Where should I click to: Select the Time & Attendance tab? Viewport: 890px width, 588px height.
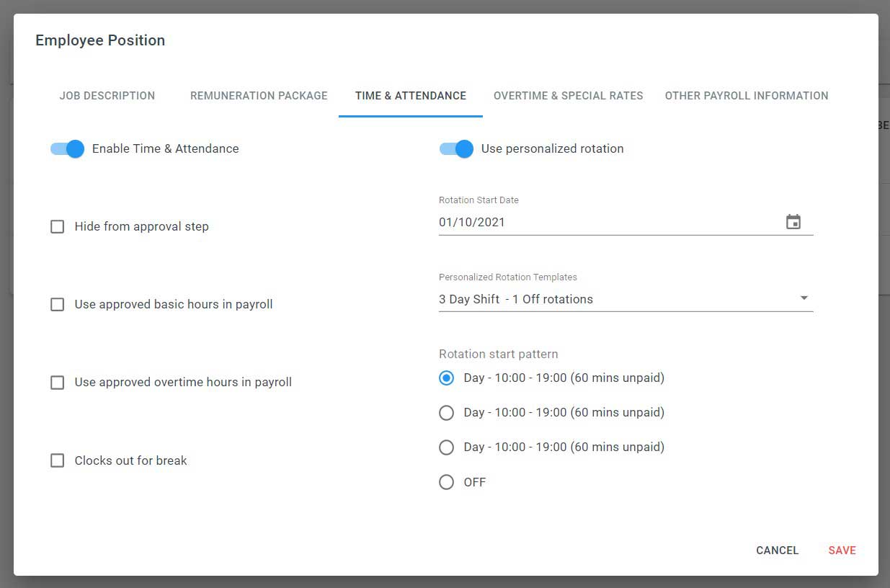pos(411,96)
